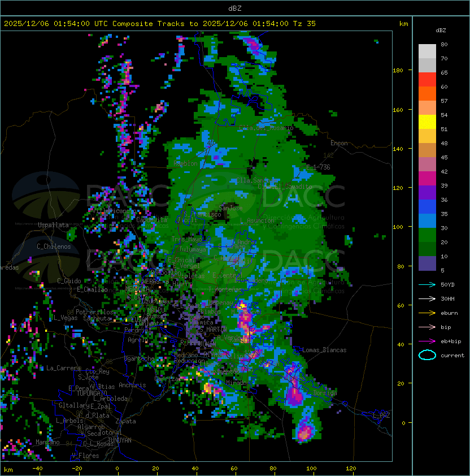Click the Rambion place label

pyautogui.click(x=185, y=163)
